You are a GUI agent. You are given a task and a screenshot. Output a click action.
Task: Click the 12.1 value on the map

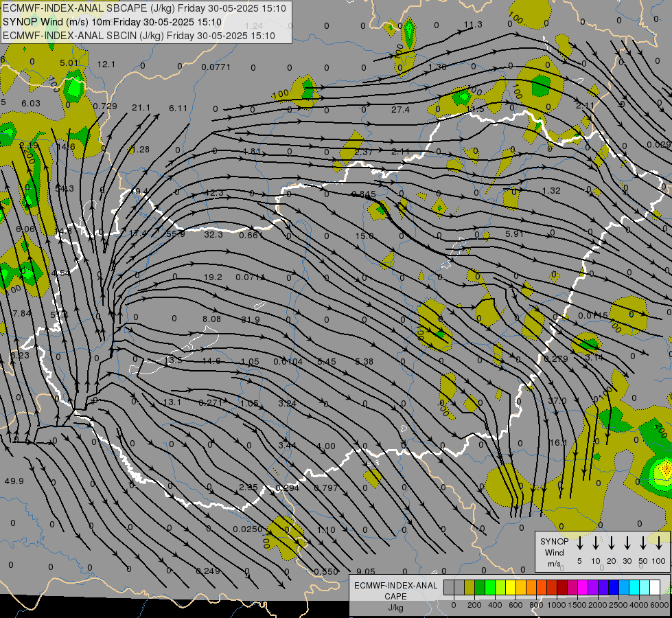click(106, 65)
